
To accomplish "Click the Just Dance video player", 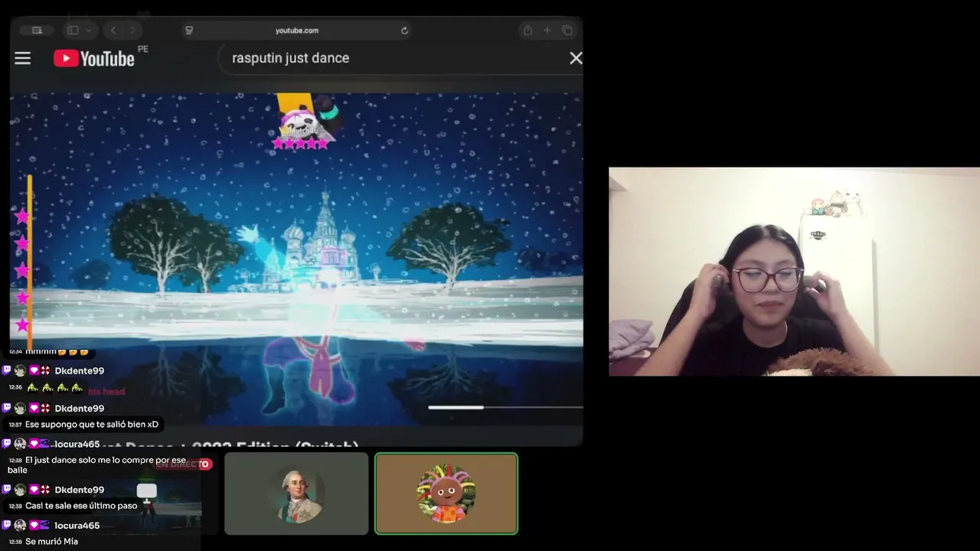I will click(296, 259).
